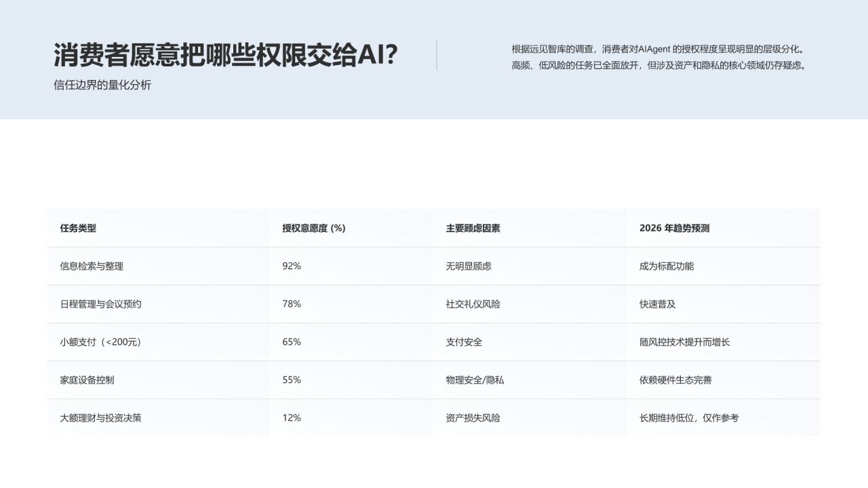Select the 物理安全/隐私 cell
The width and height of the screenshot is (868, 488).
click(530, 380)
